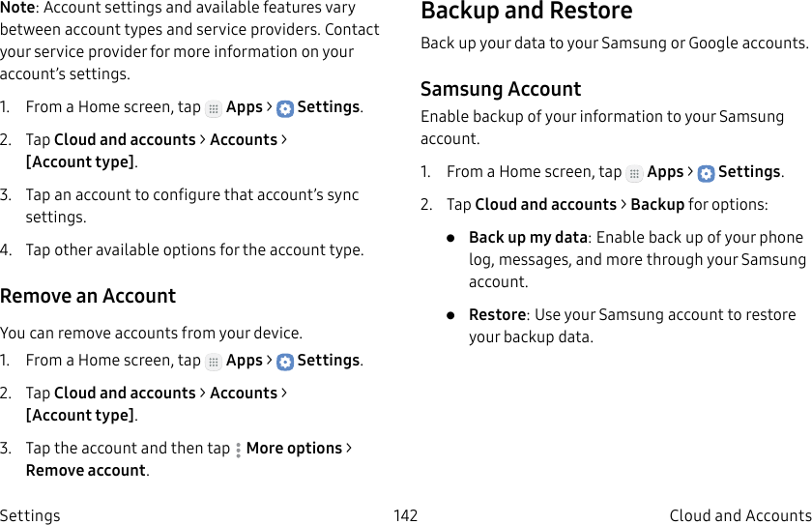The width and height of the screenshot is (812, 525).
Task: Click the Apps grid icon under Remove an Account
Action: [x=214, y=363]
